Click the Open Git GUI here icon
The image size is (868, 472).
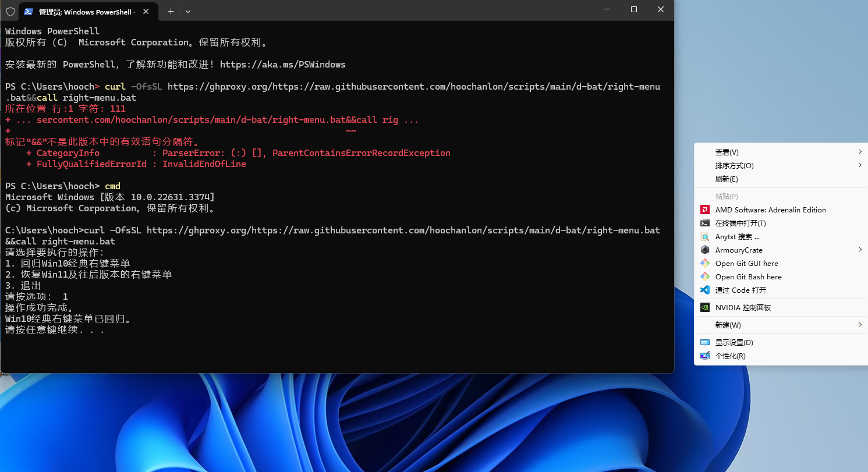pos(705,263)
